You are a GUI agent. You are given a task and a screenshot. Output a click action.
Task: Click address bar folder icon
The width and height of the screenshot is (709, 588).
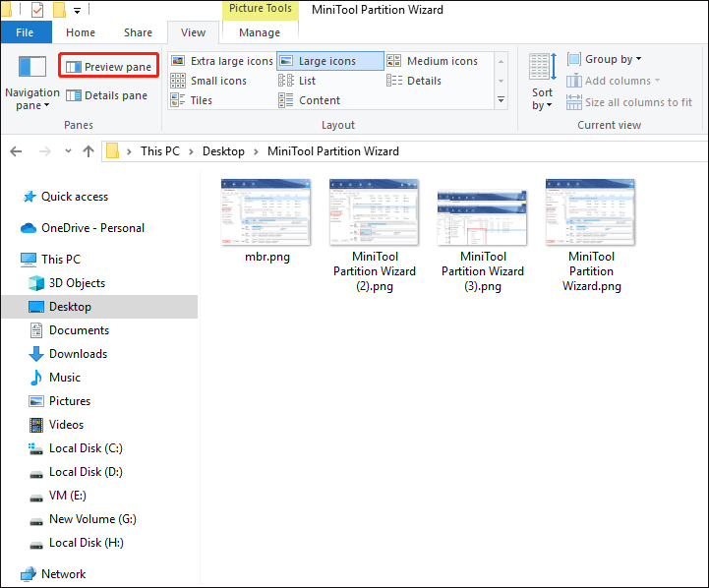(x=112, y=151)
